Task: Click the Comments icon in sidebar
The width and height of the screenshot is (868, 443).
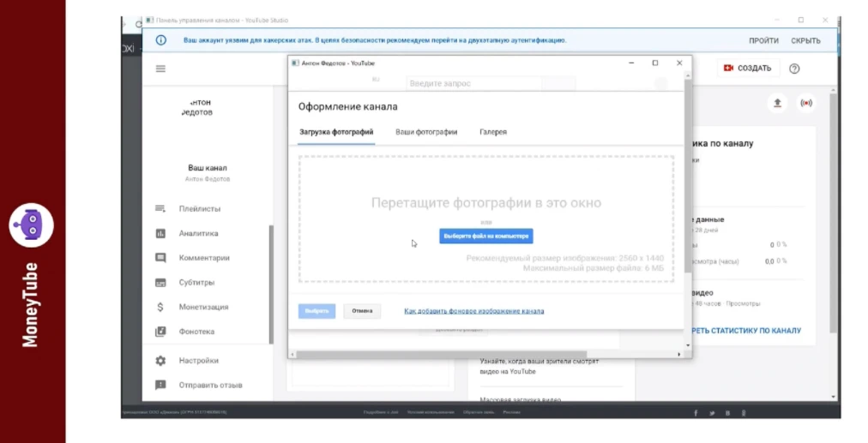Action: 160,258
